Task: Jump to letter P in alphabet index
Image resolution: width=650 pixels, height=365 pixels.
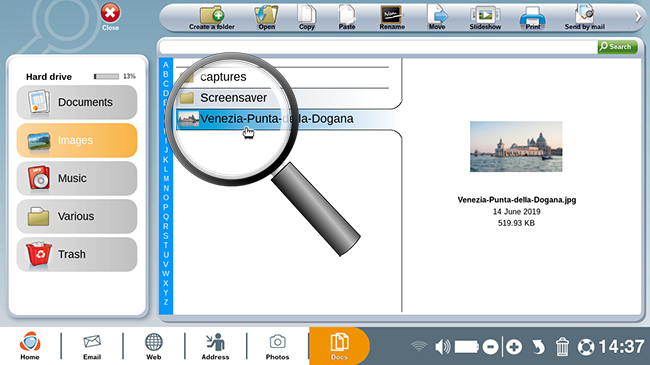Action: (166, 207)
